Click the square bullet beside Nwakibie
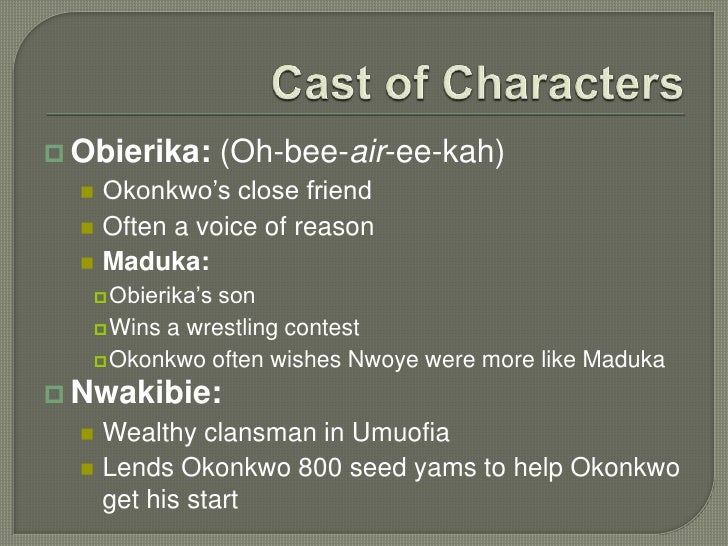 click(54, 394)
